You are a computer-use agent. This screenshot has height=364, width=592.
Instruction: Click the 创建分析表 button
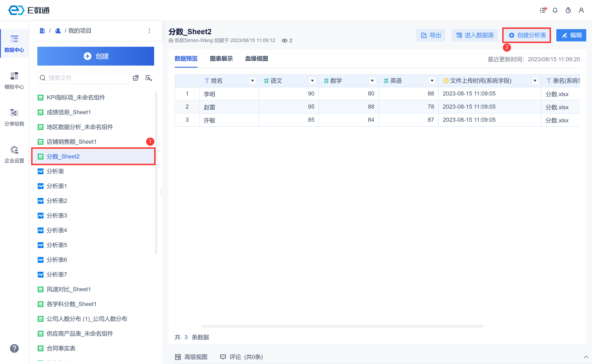[x=527, y=35]
